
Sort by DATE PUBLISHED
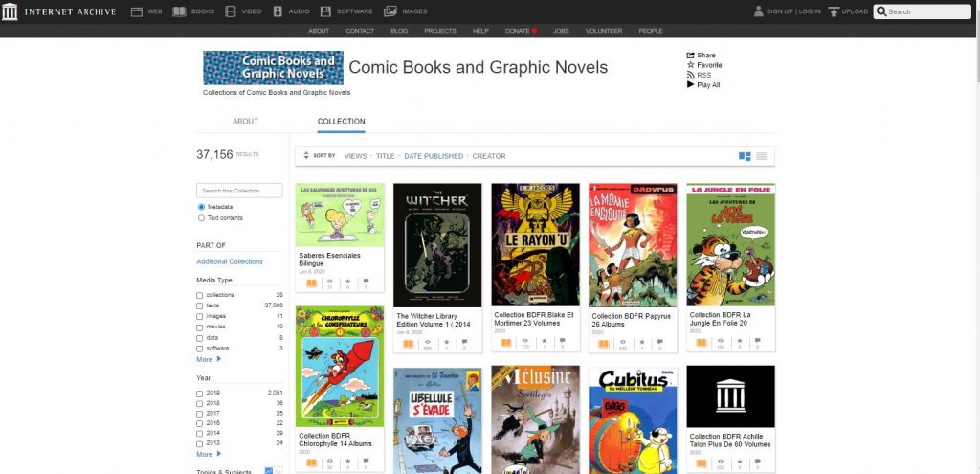pos(434,156)
